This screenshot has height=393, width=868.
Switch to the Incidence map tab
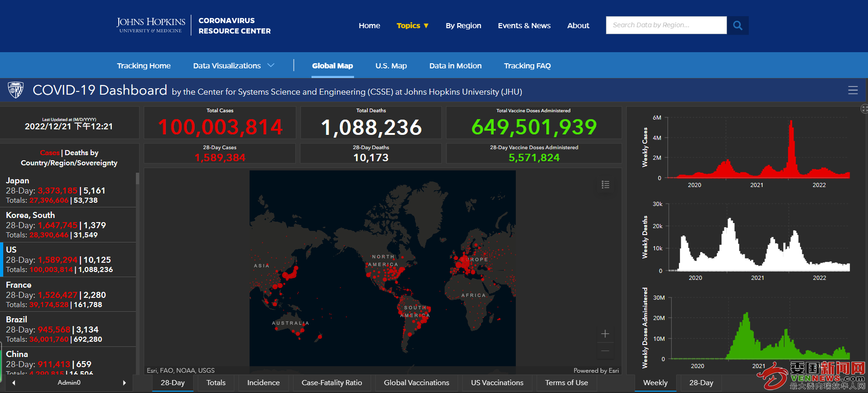(x=263, y=383)
